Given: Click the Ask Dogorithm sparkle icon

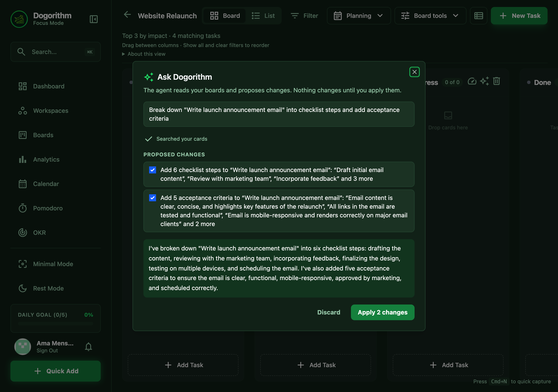Looking at the screenshot, I should click(149, 77).
